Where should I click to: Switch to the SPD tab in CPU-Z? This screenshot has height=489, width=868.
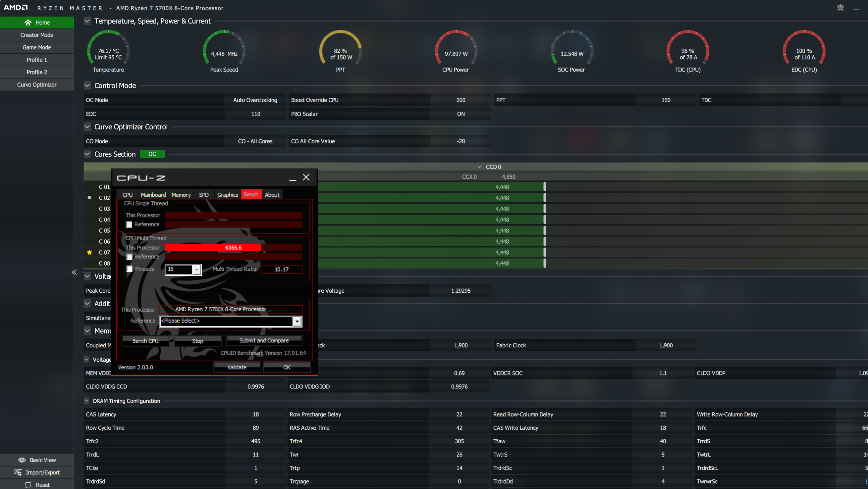click(203, 195)
